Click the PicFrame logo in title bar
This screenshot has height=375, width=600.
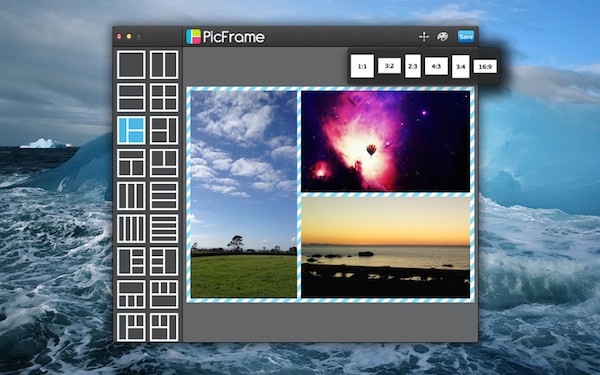[225, 37]
